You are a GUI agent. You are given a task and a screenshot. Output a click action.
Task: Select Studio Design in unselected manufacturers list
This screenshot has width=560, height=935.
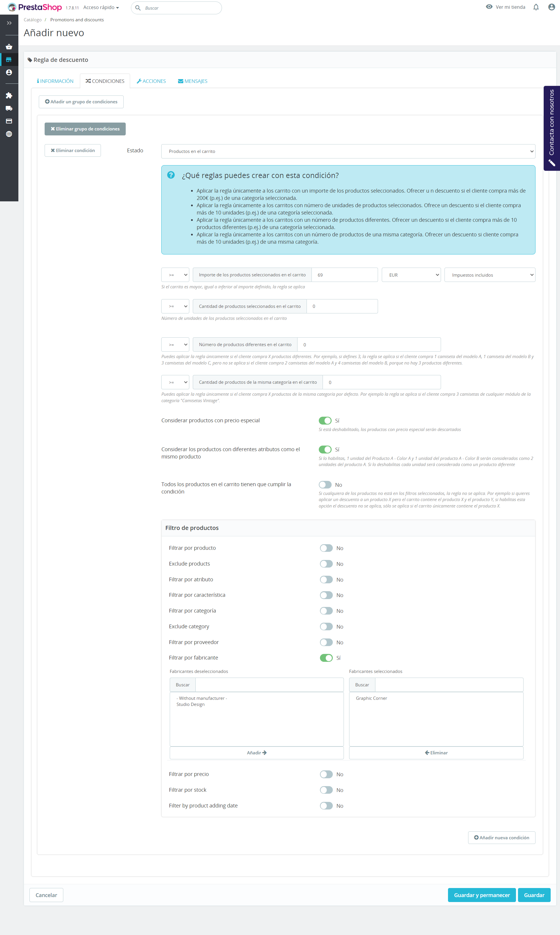click(190, 704)
